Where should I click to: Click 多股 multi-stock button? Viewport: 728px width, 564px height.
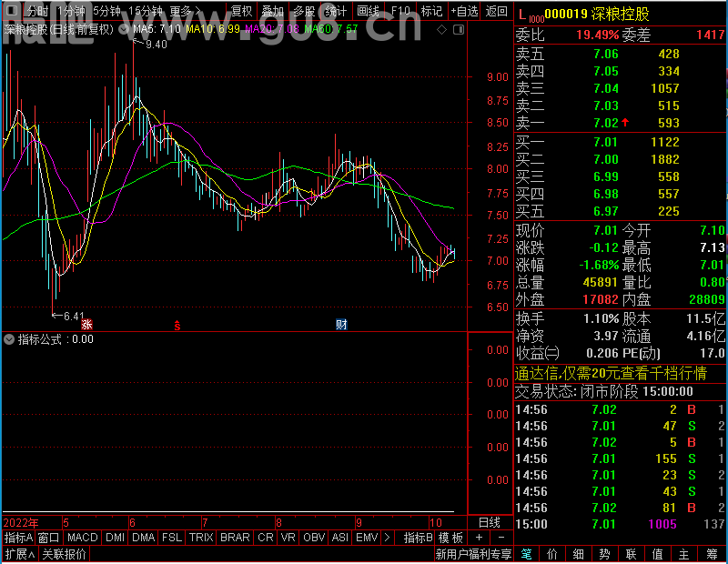(x=304, y=11)
